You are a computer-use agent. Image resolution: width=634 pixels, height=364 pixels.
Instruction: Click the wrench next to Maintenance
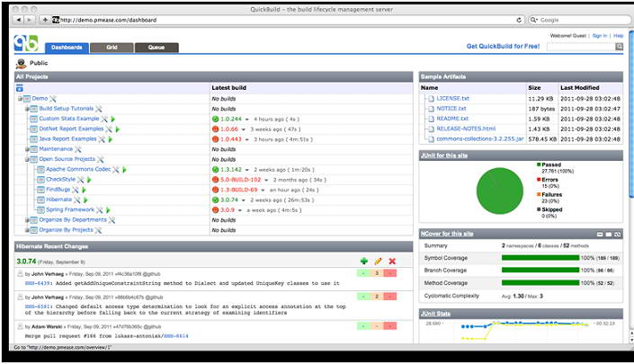(78, 149)
